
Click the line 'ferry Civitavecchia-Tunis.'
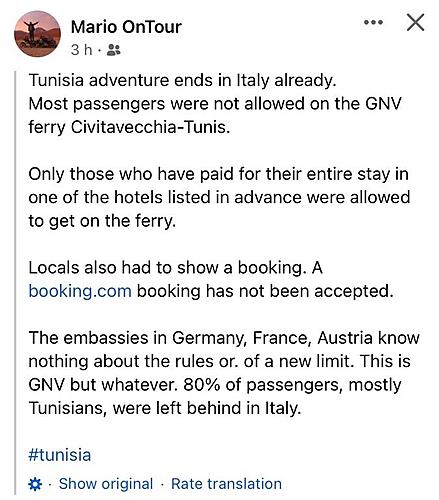pyautogui.click(x=129, y=127)
